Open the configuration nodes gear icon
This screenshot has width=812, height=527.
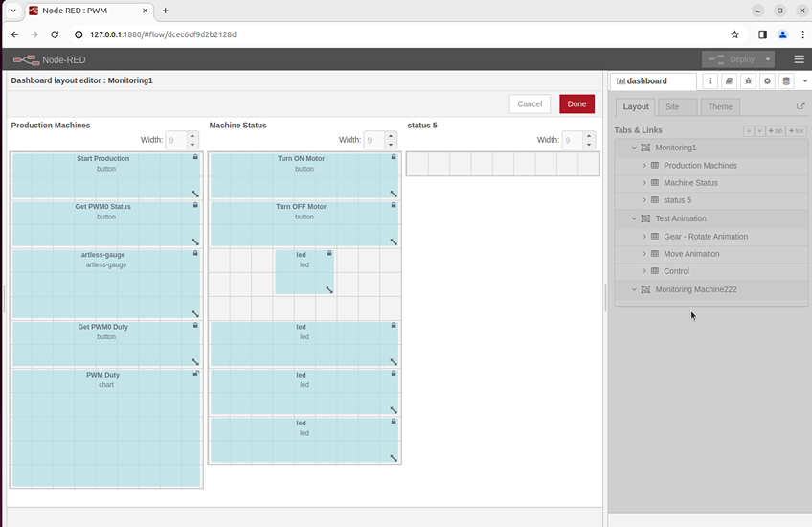coord(767,81)
